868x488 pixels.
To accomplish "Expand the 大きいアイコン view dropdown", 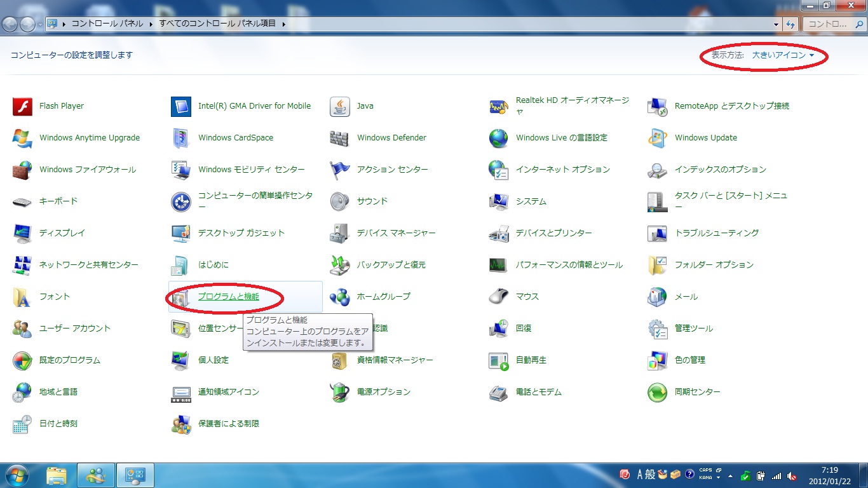I will 783,55.
